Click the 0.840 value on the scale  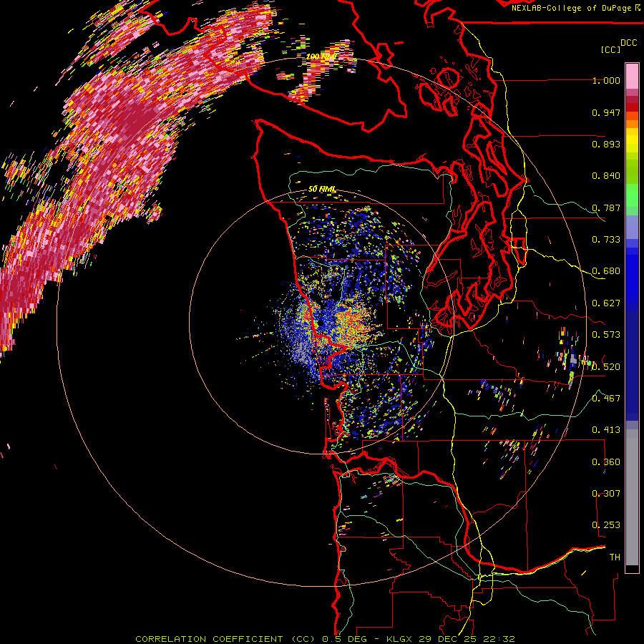click(606, 176)
